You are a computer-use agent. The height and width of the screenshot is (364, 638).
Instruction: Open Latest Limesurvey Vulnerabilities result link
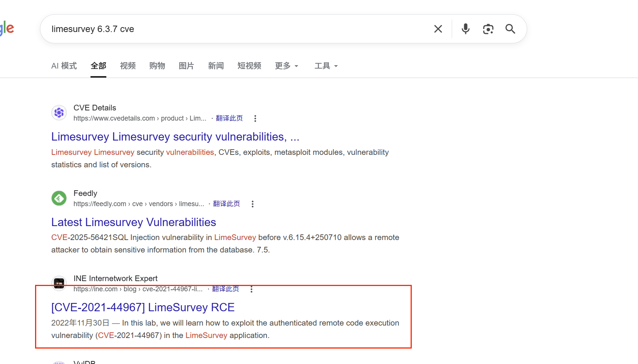tap(134, 222)
